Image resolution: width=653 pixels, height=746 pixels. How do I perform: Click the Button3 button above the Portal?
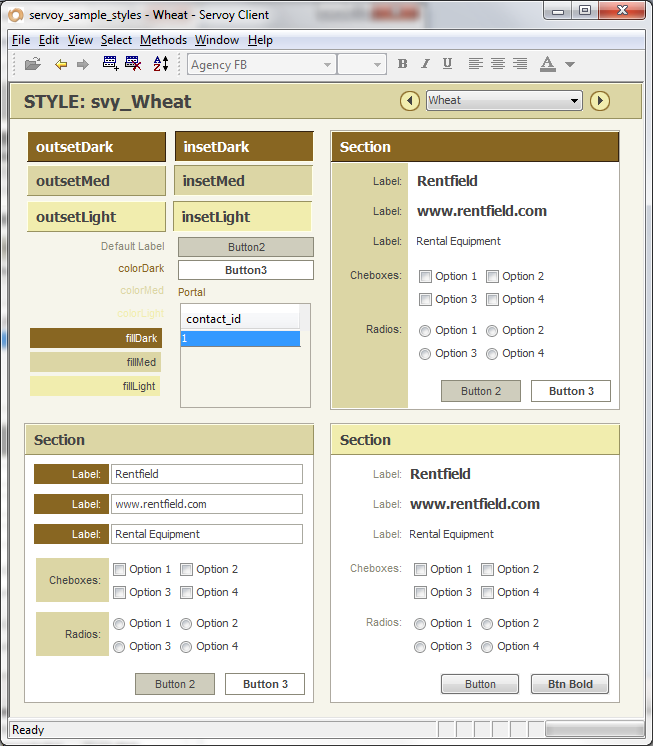coord(246,270)
